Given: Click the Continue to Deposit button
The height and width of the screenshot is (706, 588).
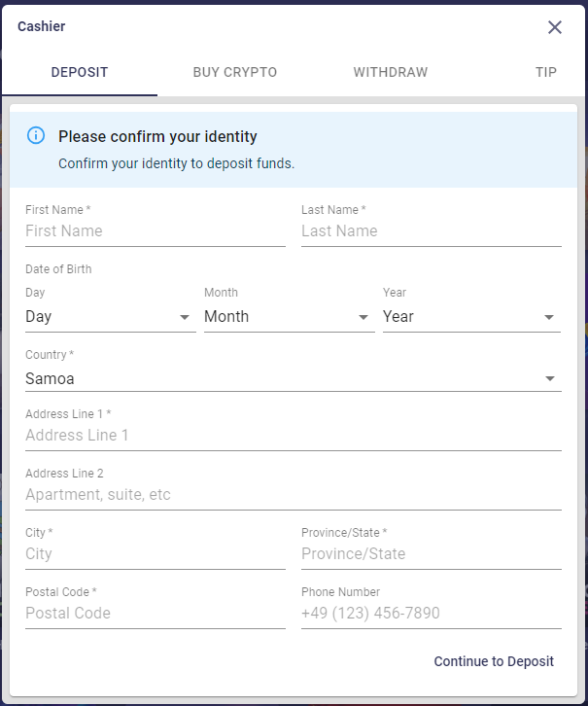Looking at the screenshot, I should click(x=494, y=661).
